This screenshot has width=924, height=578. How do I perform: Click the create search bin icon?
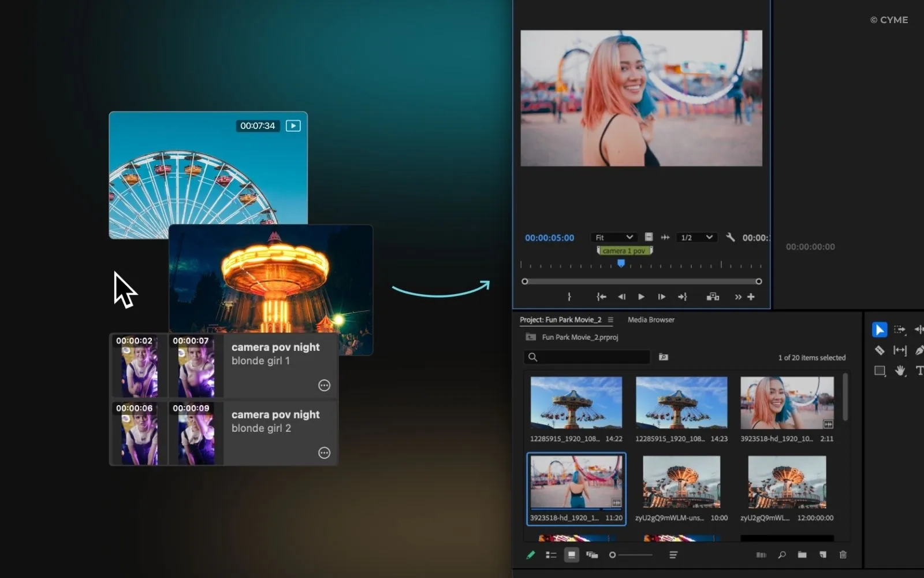pyautogui.click(x=664, y=357)
